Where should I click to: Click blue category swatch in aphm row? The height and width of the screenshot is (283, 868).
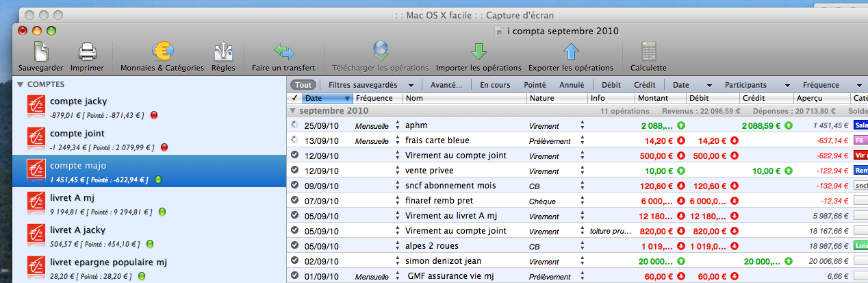[x=860, y=125]
